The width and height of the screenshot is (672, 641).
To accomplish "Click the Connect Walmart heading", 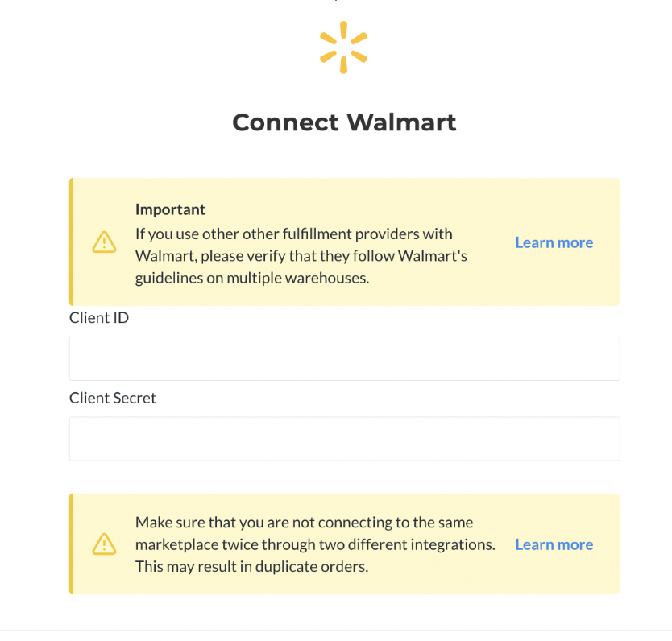I will [x=344, y=122].
